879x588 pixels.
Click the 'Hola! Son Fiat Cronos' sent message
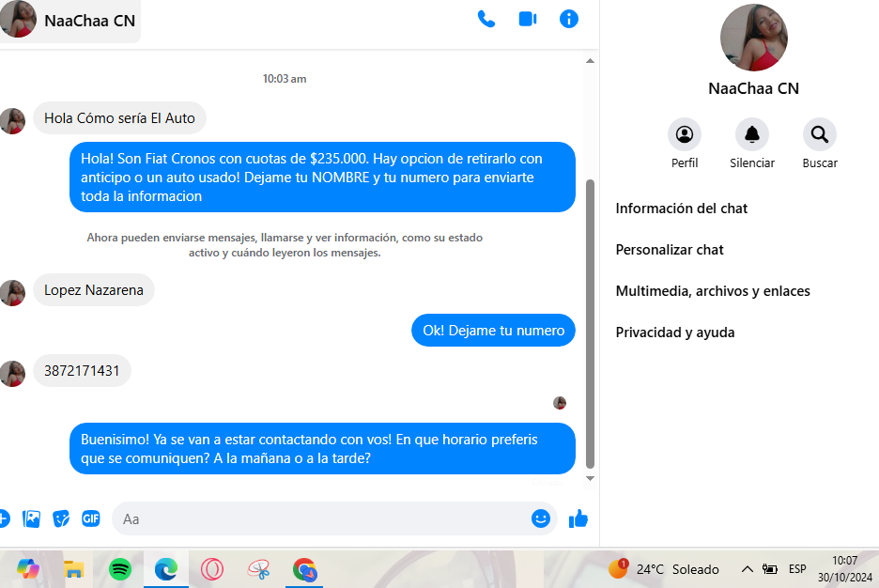click(322, 178)
